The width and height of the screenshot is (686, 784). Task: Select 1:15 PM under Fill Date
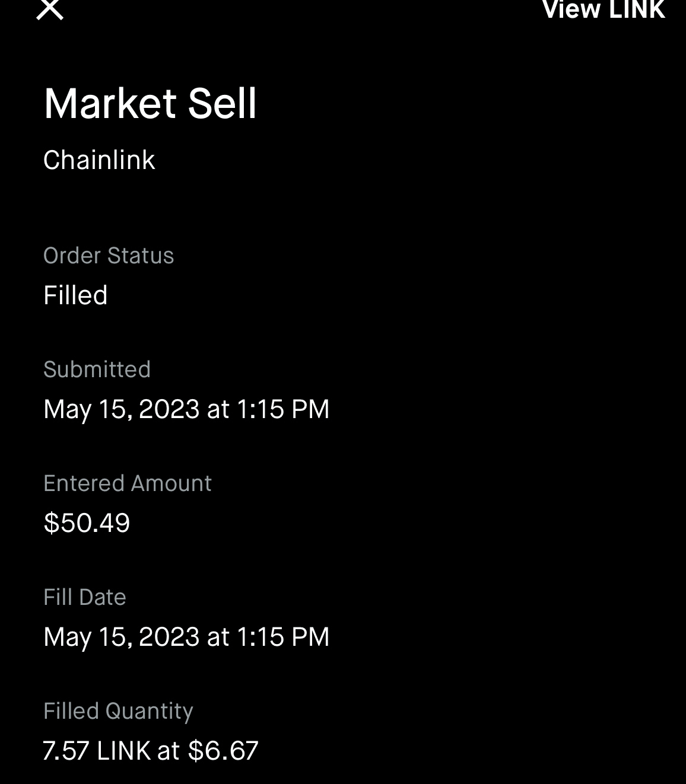[x=282, y=637]
